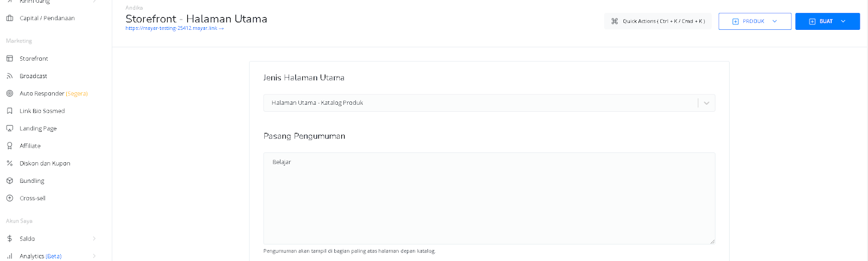Open the Halaman Utama - Katalog Produk dropdown
The image size is (868, 261).
tap(489, 103)
